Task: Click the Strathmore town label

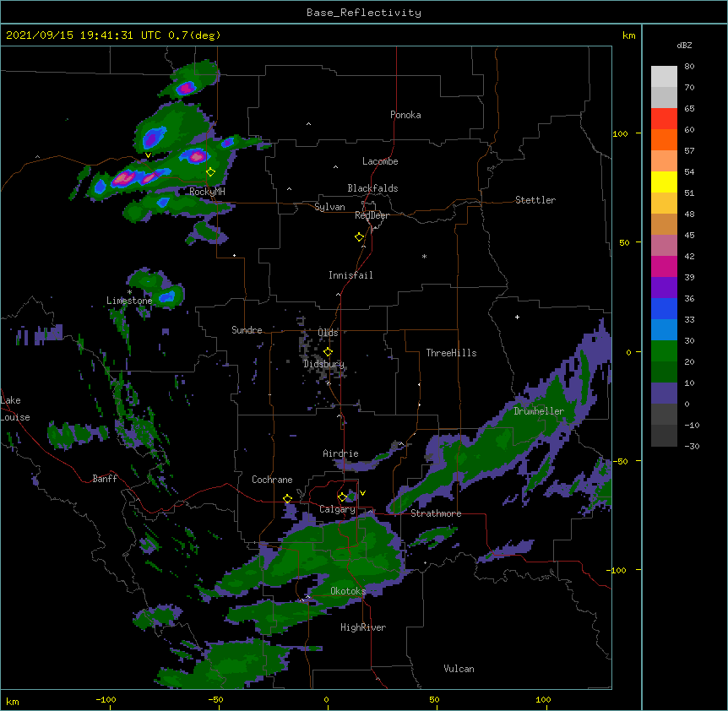Action: click(x=436, y=513)
